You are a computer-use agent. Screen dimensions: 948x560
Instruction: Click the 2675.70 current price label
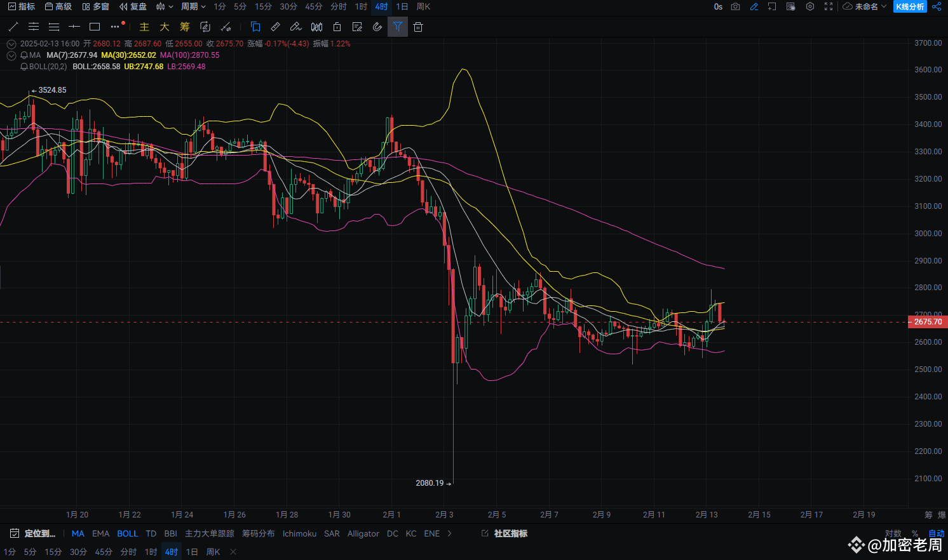[928, 322]
